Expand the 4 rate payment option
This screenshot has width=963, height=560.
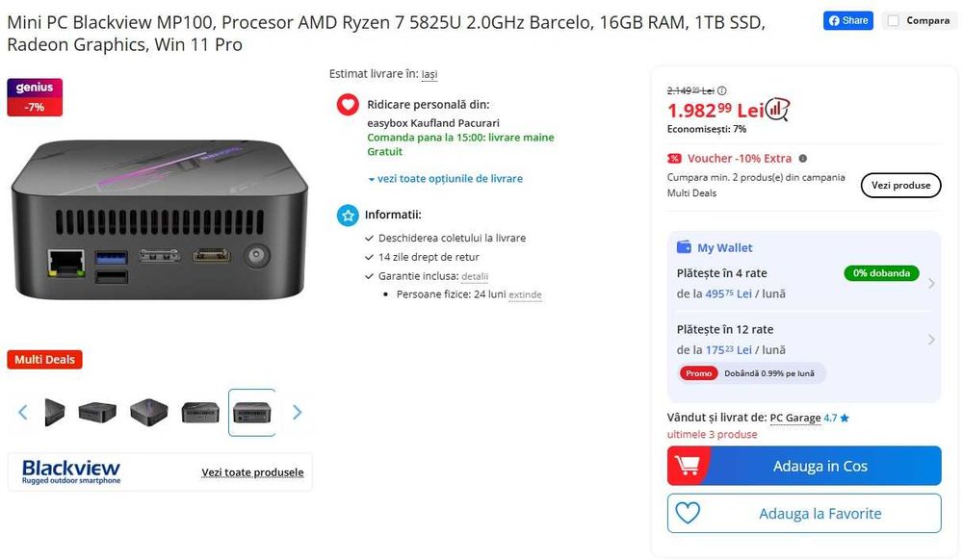(x=930, y=283)
